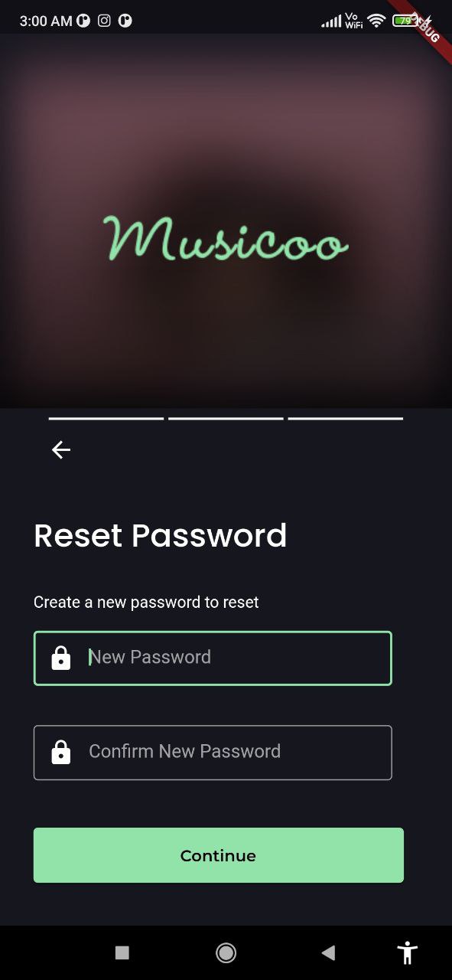Screen dimensions: 452x980
Task: Tap the back arrow icon
Action: pyautogui.click(x=61, y=450)
